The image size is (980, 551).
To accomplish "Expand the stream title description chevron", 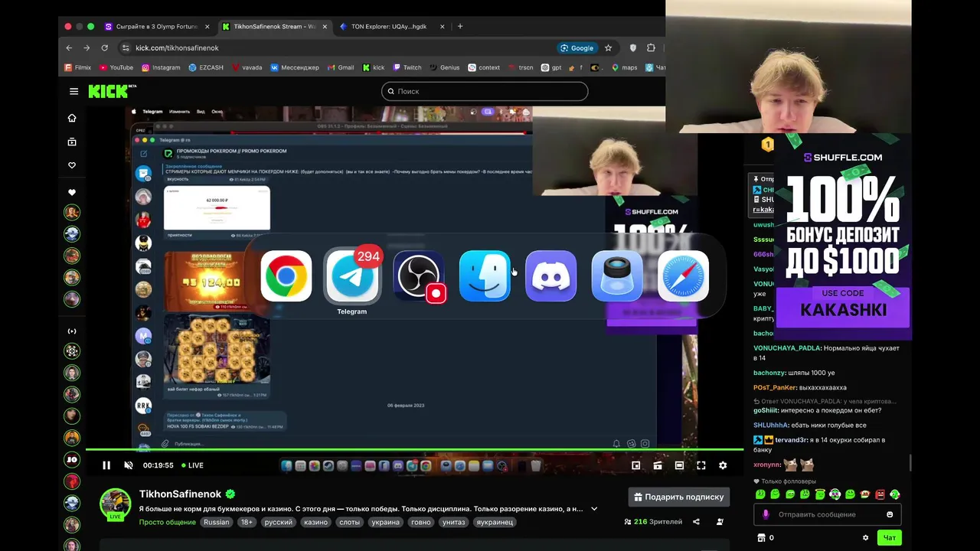I will point(594,509).
